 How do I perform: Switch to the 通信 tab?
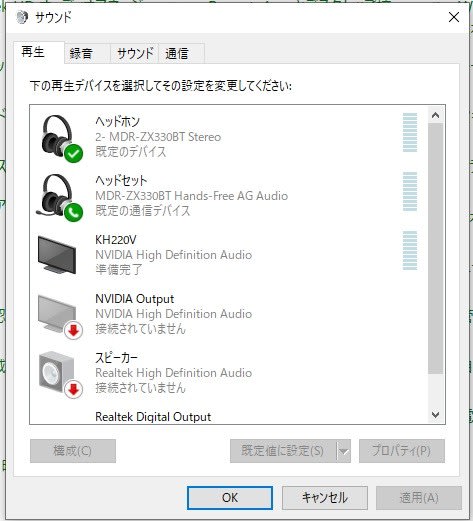point(181,53)
